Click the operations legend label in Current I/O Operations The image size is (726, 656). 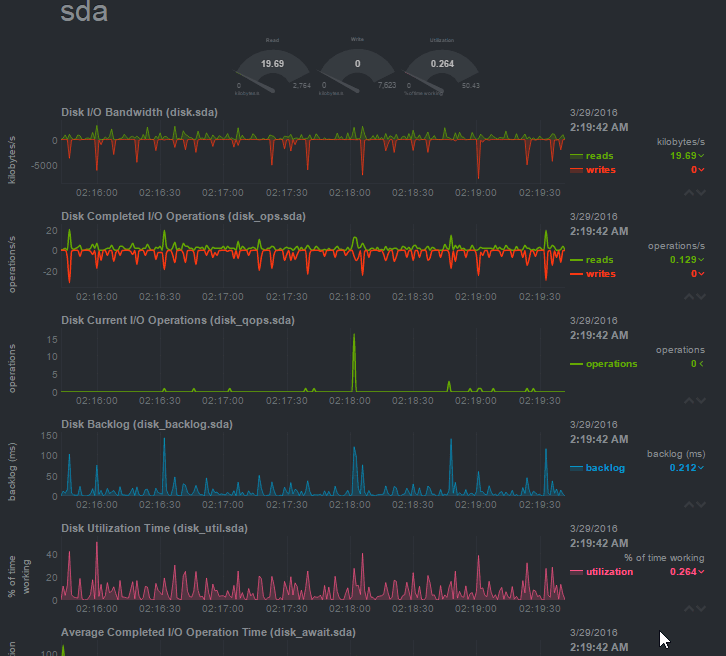click(x=611, y=364)
